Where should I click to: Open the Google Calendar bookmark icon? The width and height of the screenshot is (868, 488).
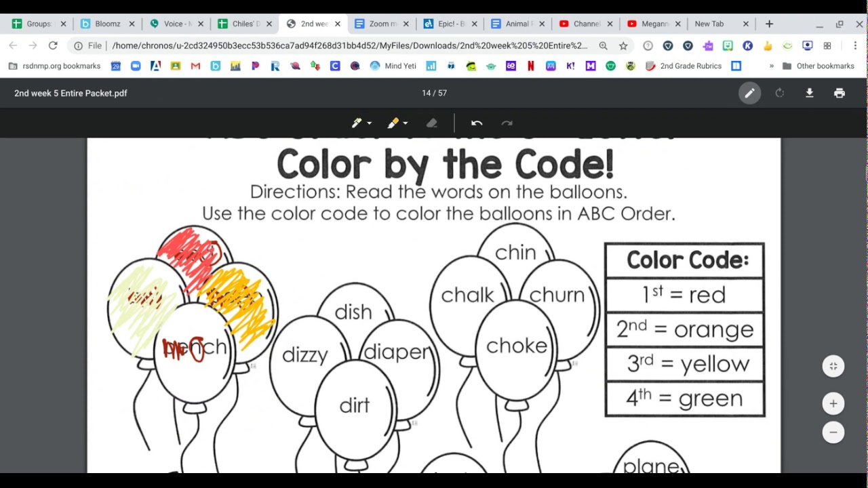(x=116, y=66)
